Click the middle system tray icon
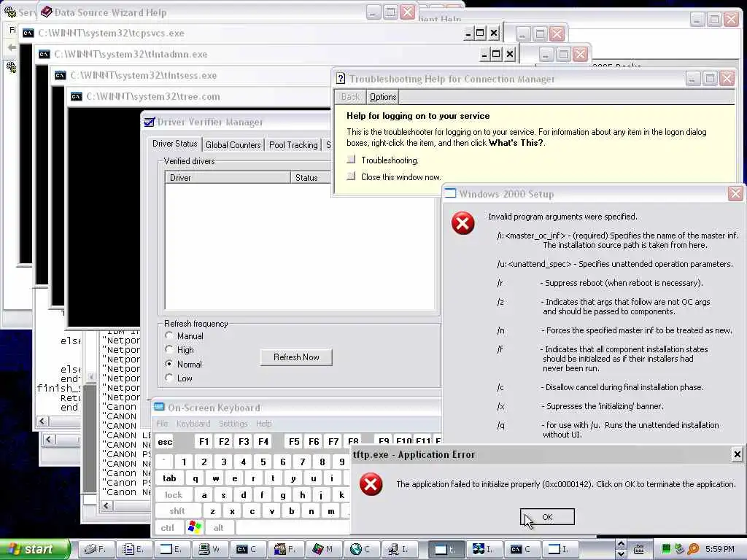Viewport: 747px width, 560px height. (680, 549)
